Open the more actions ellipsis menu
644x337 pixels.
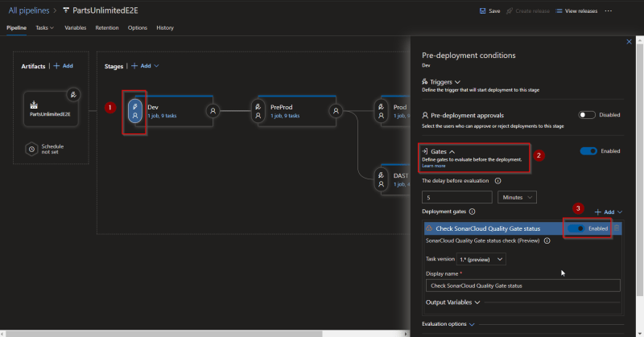(x=609, y=11)
